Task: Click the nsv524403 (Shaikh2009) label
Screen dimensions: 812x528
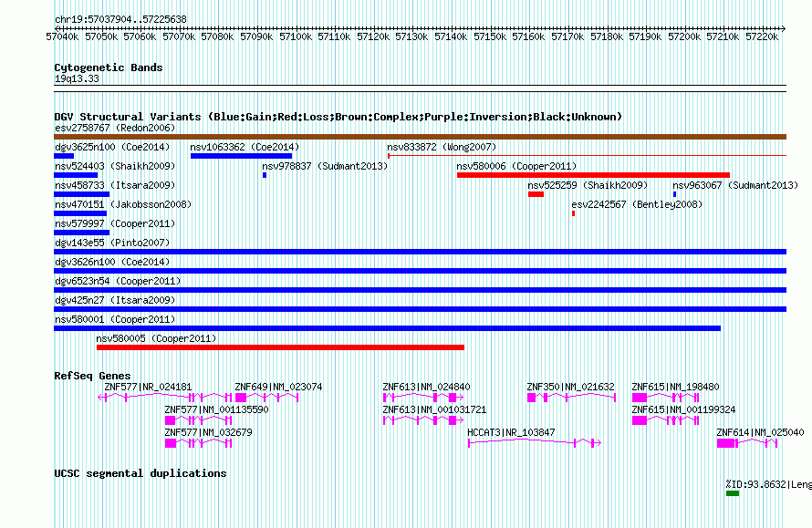Action: (x=115, y=166)
